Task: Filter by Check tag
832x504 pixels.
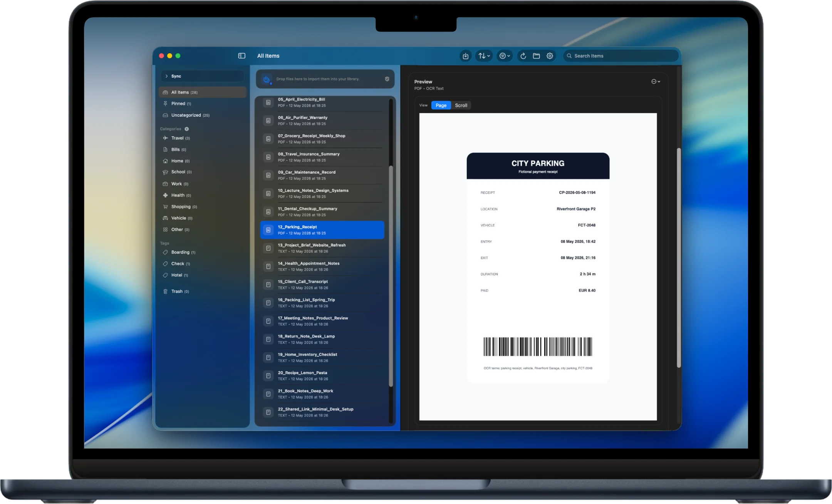Action: point(203,264)
